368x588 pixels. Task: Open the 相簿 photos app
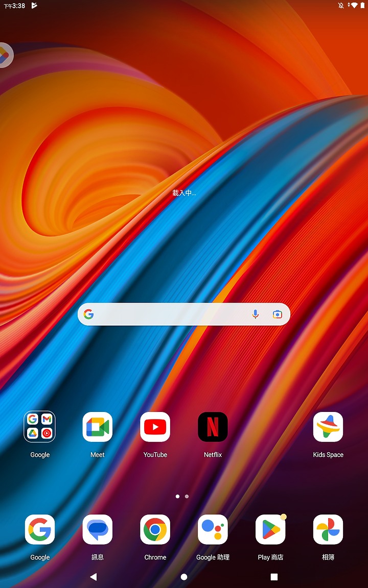pyautogui.click(x=328, y=529)
